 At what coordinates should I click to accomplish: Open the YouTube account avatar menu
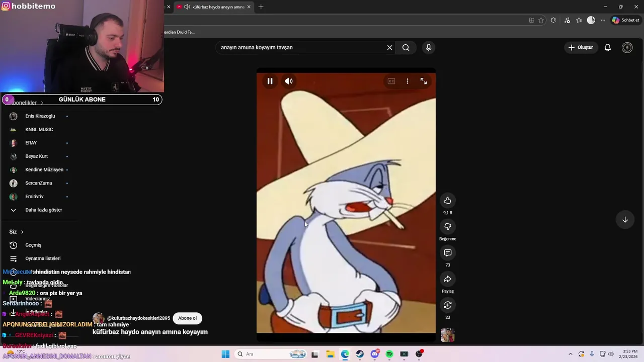(627, 47)
